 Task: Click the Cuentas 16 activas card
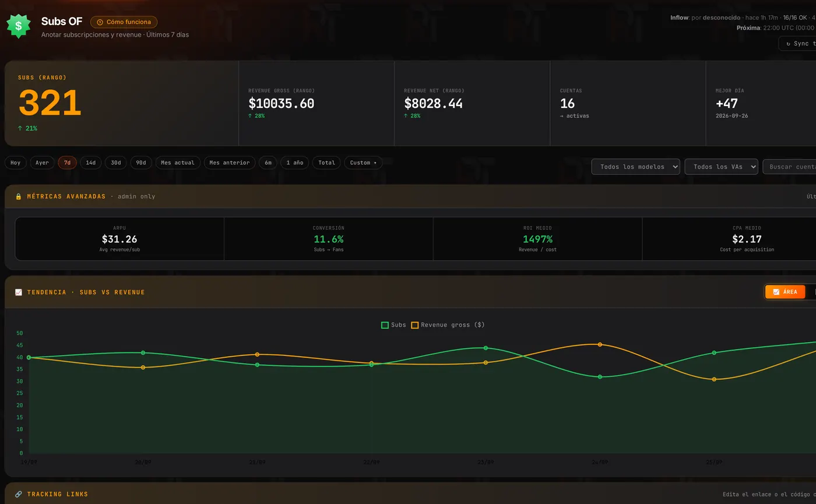(x=628, y=103)
